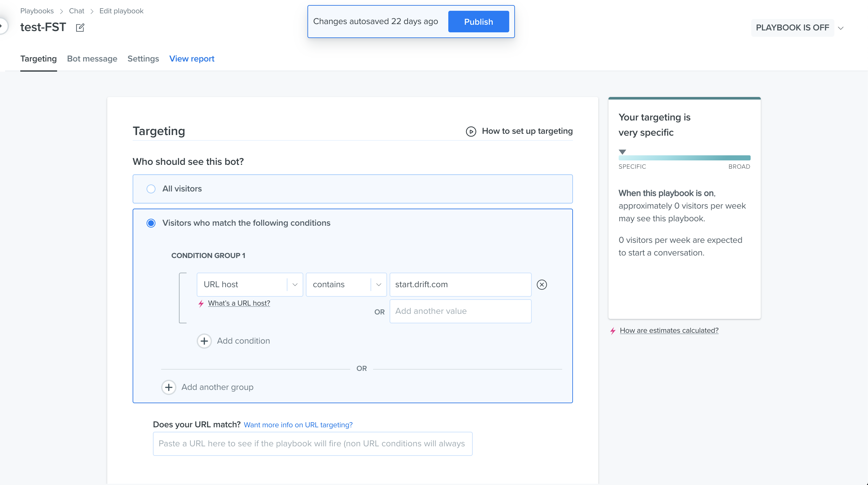Screen dimensions: 868x485
Task: Click the CONDITION GROUP 1 heading
Action: point(208,256)
